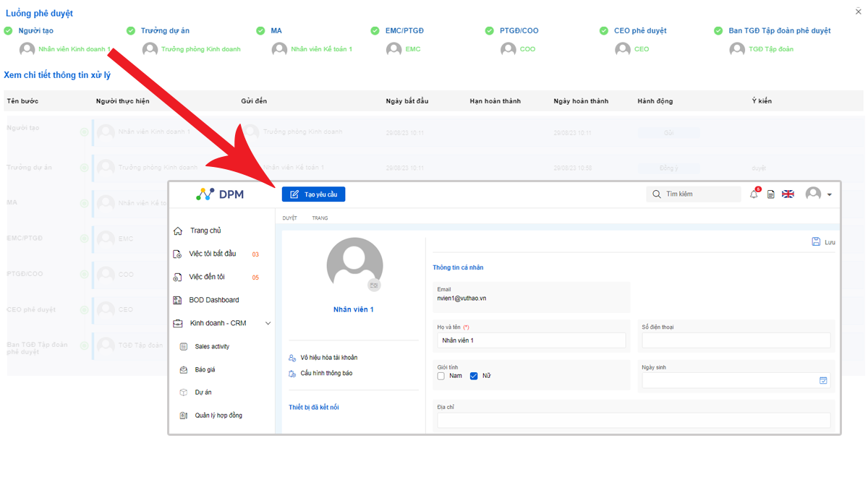Click EMC/PTGĐ step check icon

tap(375, 30)
